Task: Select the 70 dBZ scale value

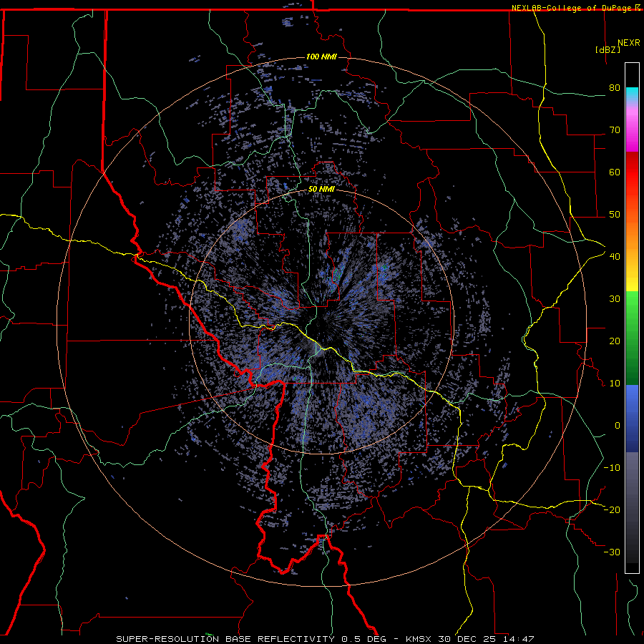Action: tap(615, 130)
